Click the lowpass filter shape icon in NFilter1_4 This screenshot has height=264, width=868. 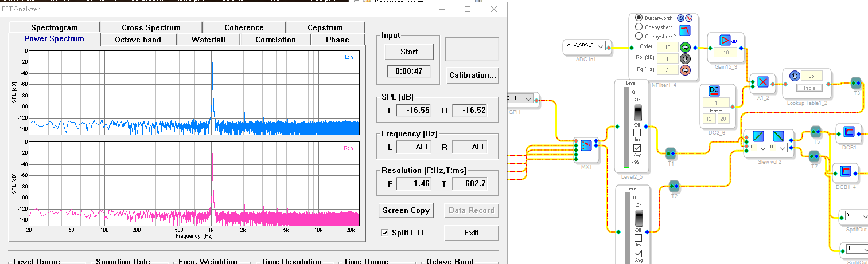(x=685, y=30)
